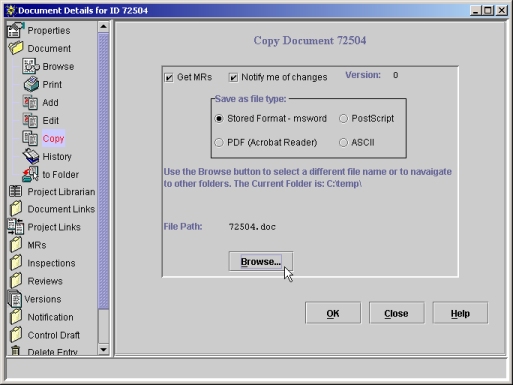The image size is (513, 385).
Task: Click the Version value 0
Action: point(395,75)
